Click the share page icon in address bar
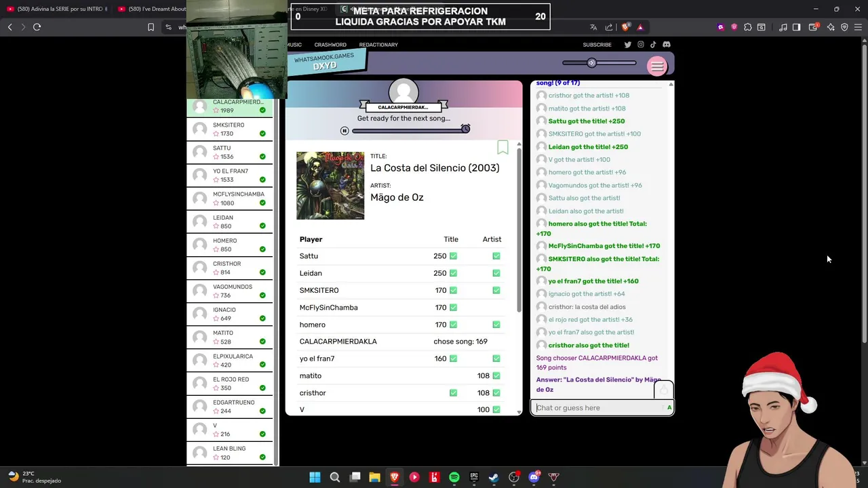Viewport: 868px width, 488px height. click(x=609, y=27)
